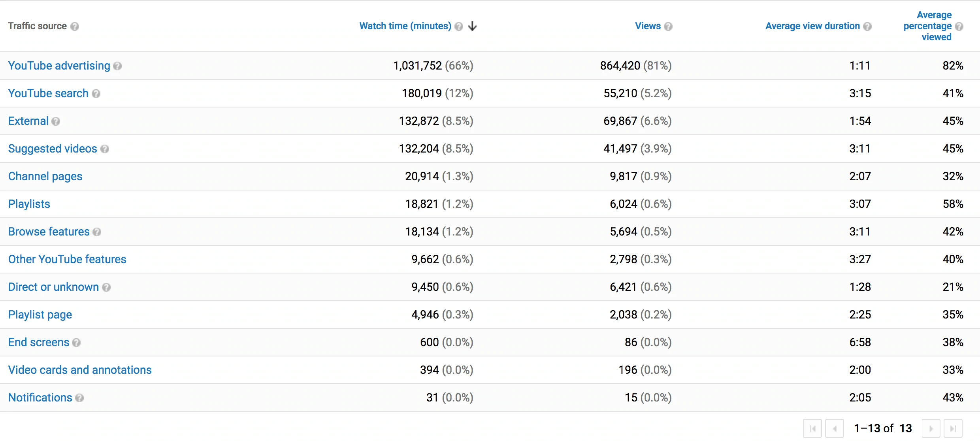Click help icon next to Traffic source header
This screenshot has width=980, height=441.
[x=75, y=26]
